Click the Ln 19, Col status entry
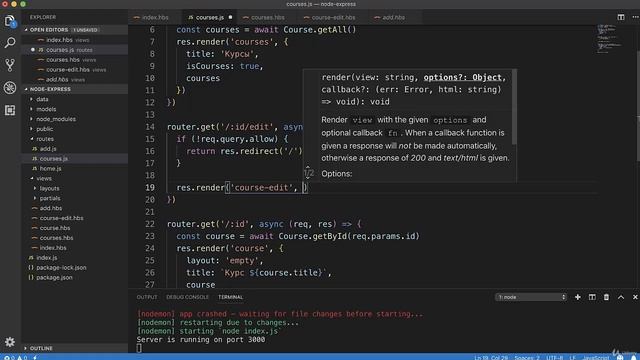 [491, 358]
